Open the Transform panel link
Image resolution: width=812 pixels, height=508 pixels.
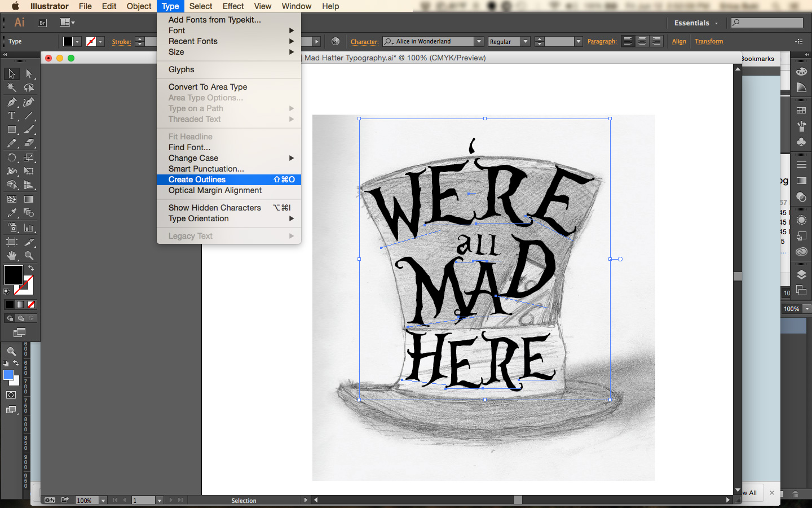[x=709, y=41]
